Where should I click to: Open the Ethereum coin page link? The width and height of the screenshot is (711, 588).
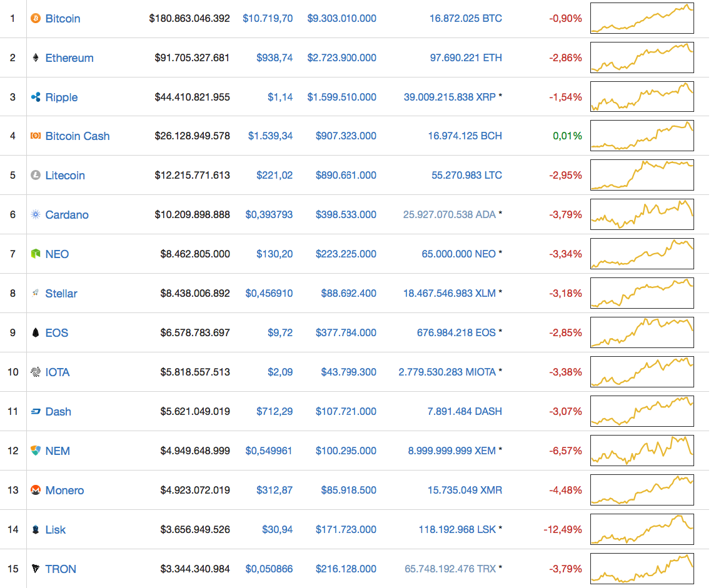pyautogui.click(x=69, y=58)
